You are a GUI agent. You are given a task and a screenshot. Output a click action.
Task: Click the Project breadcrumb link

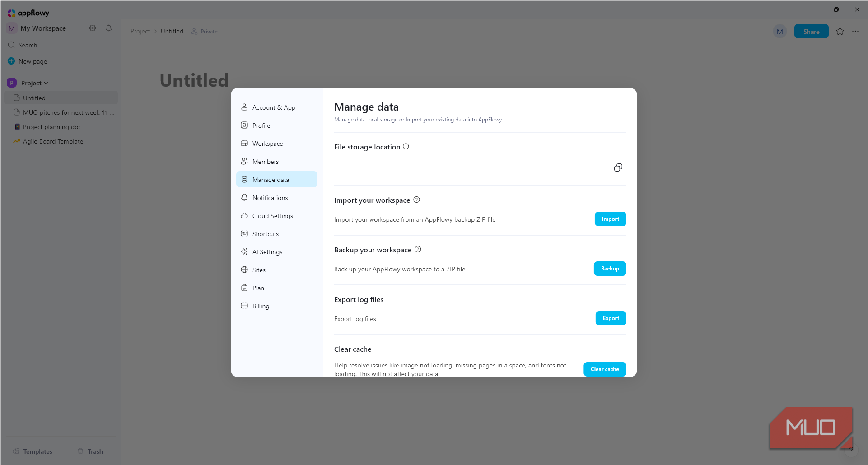(140, 31)
